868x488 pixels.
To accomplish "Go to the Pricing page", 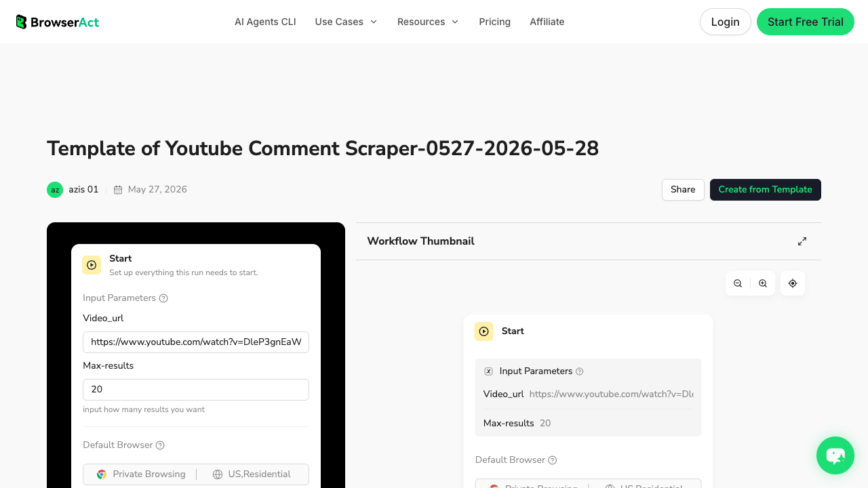I will pos(494,22).
